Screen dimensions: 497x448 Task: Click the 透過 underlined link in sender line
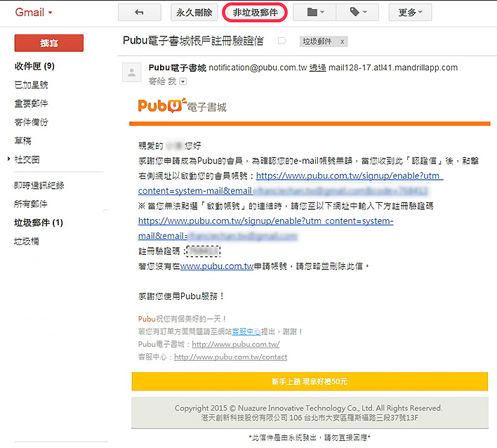point(317,67)
